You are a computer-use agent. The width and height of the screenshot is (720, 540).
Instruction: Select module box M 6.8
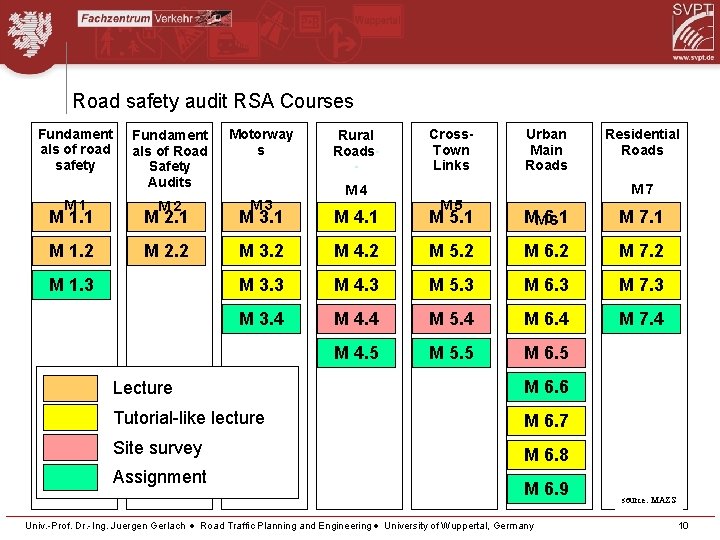point(546,455)
